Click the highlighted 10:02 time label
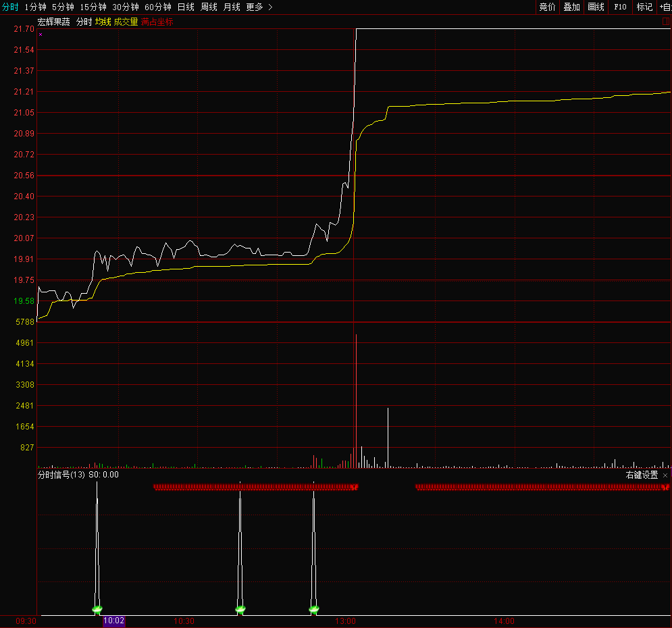This screenshot has height=628, width=672. (x=114, y=621)
